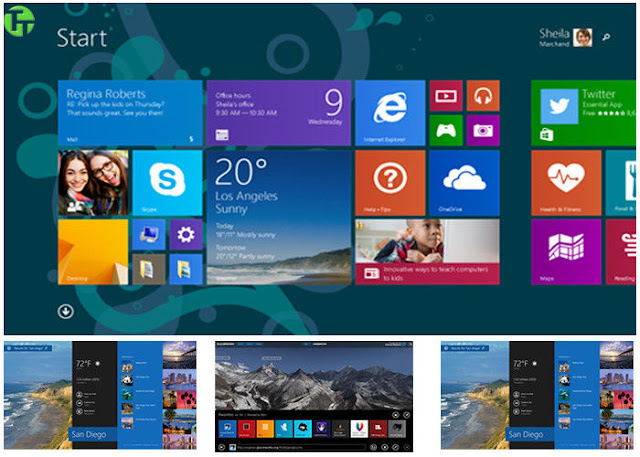The width and height of the screenshot is (640, 457).
Task: Show all apps with the down arrow
Action: [66, 311]
